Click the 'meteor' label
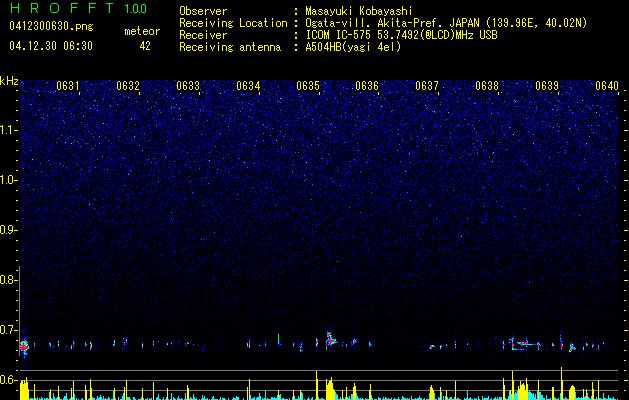The height and width of the screenshot is (400, 629). point(142,31)
